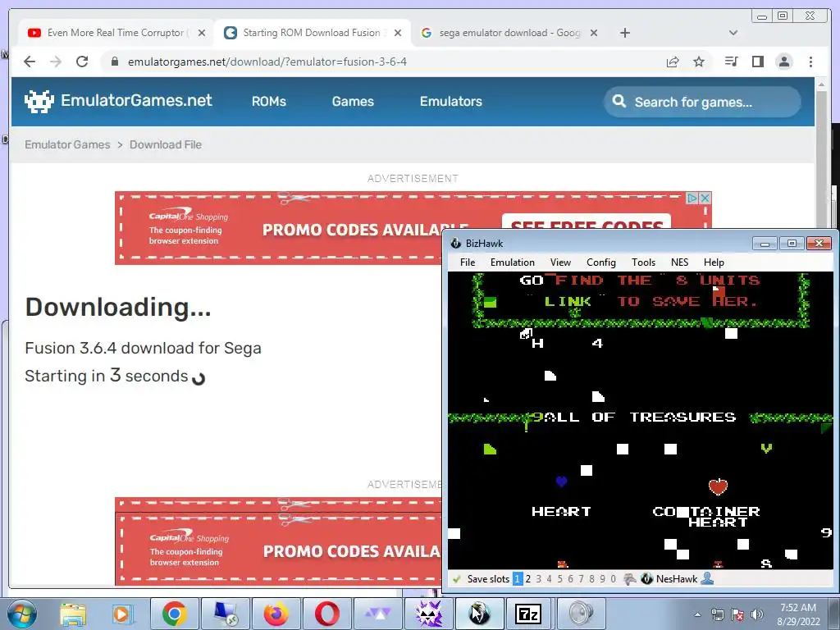Click the Chrome share page icon
This screenshot has height=630, width=840.
click(x=673, y=62)
